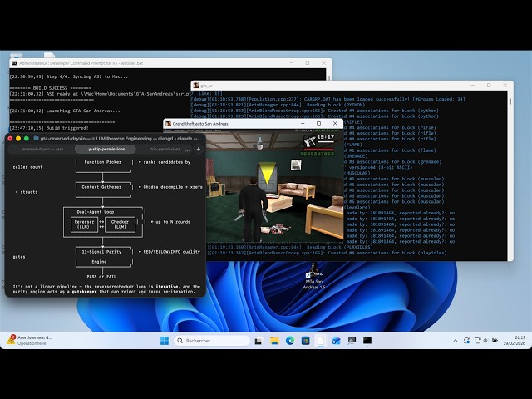
Task: Click the Developer Command Prompt title icon
Action: tap(15, 63)
